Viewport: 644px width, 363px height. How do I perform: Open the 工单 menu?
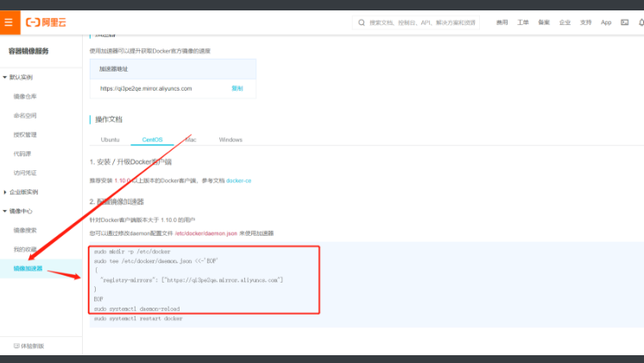coord(523,22)
